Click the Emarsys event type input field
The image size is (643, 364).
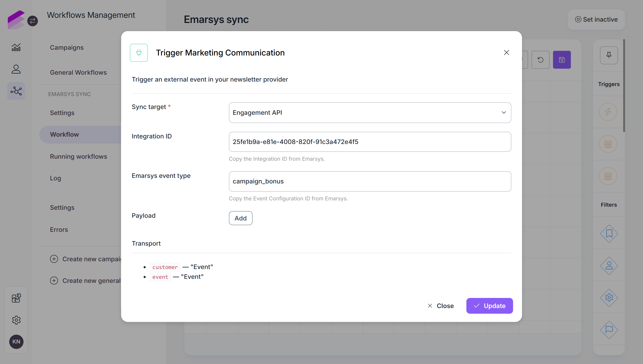pyautogui.click(x=370, y=181)
